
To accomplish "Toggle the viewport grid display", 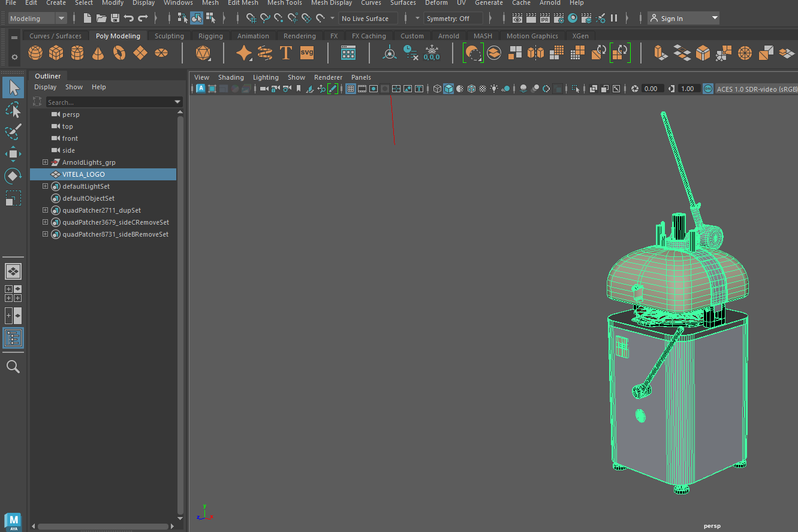I will click(351, 89).
